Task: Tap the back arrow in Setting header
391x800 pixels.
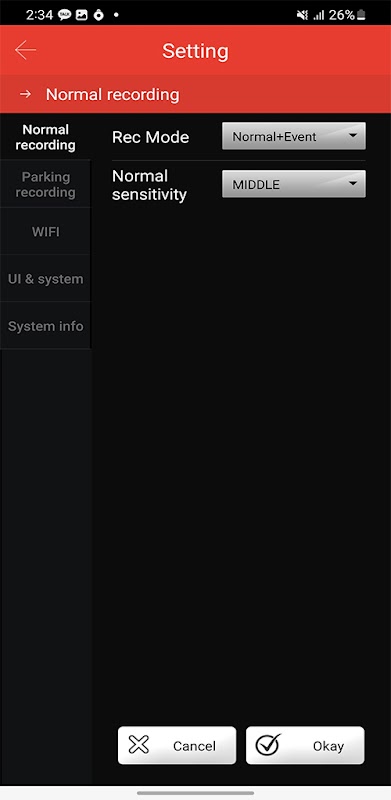Action: pos(25,50)
